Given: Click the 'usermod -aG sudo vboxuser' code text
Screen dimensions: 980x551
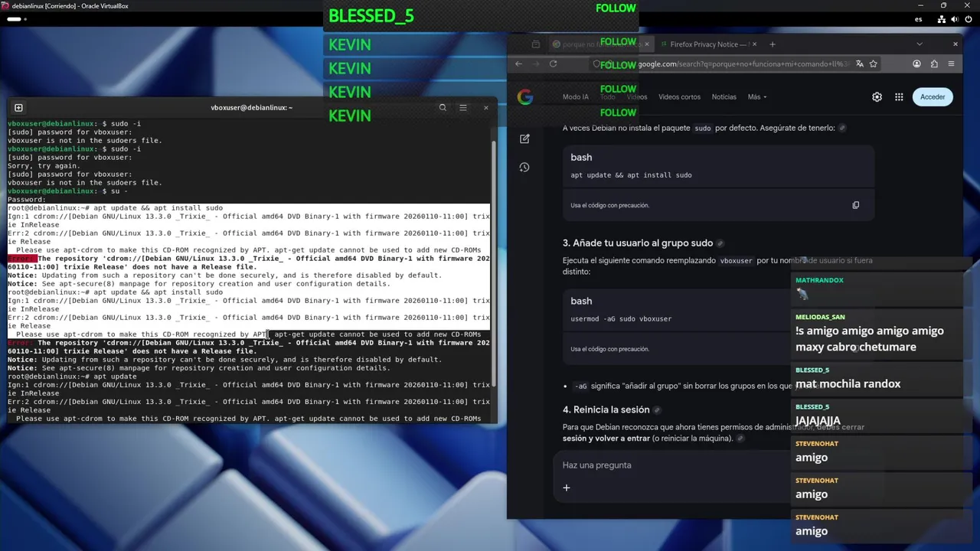Looking at the screenshot, I should tap(621, 319).
